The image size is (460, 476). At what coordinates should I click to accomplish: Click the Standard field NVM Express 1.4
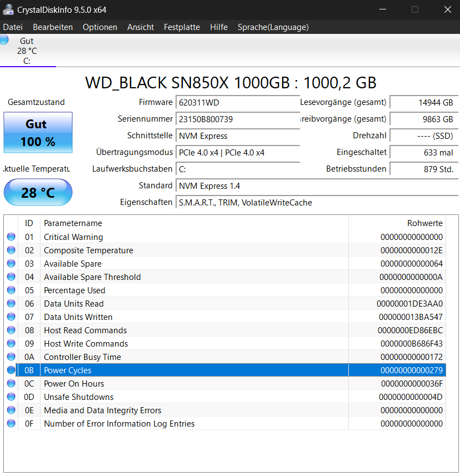pos(317,186)
